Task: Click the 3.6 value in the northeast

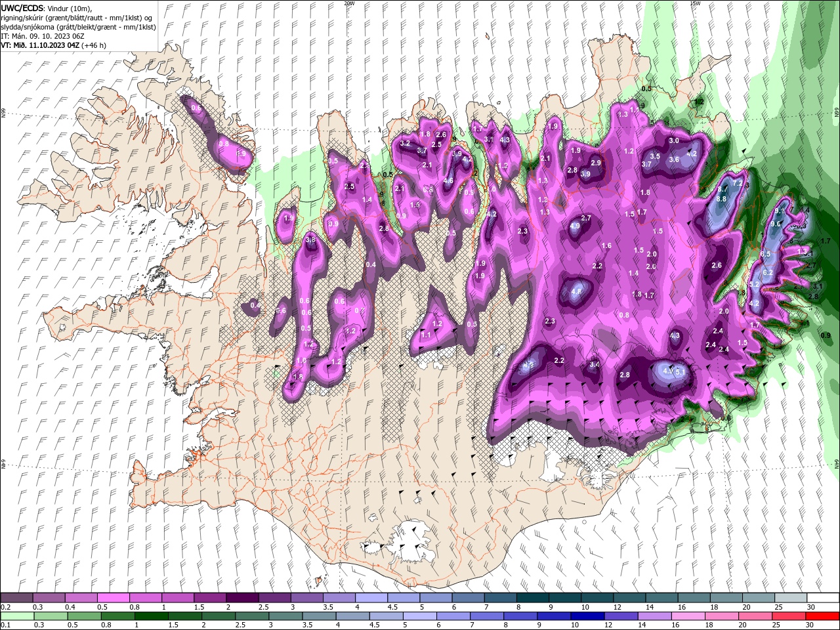Action: pyautogui.click(x=673, y=159)
